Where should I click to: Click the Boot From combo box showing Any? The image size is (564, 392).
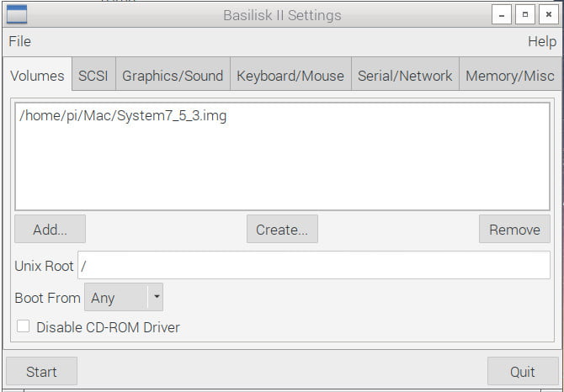[124, 297]
